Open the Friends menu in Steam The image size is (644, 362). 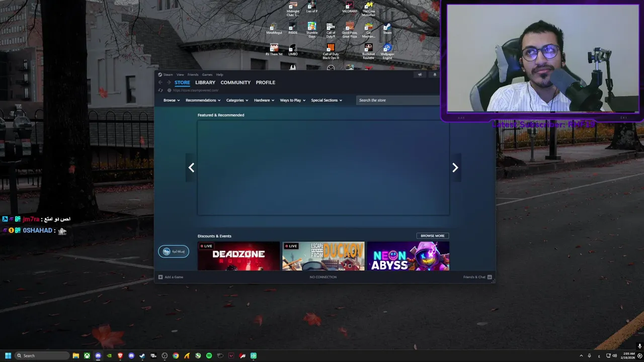click(x=193, y=74)
